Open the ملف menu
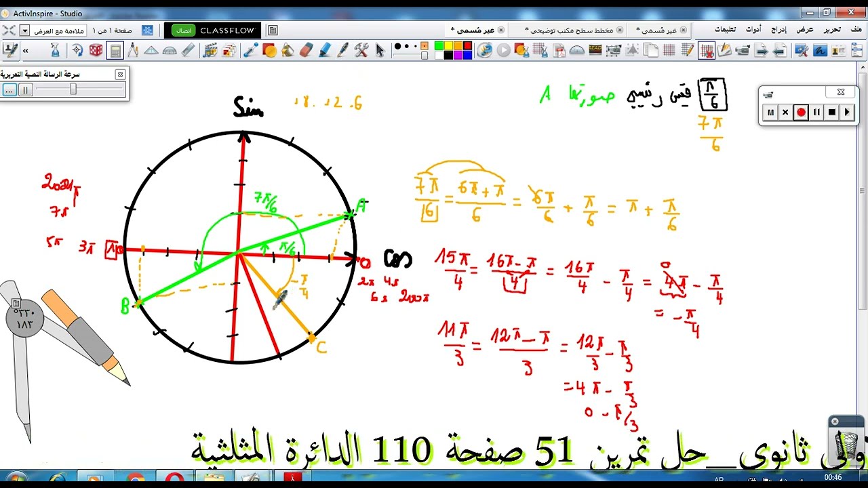 [856, 30]
